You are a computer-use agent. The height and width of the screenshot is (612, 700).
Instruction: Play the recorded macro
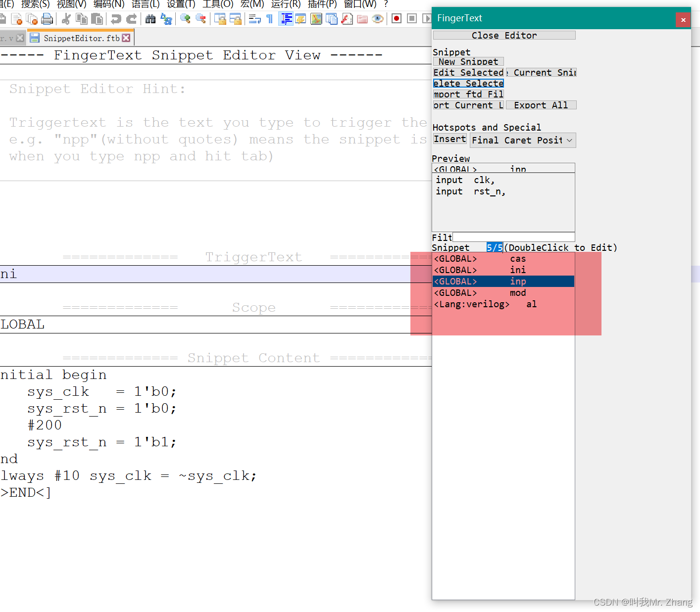click(427, 18)
